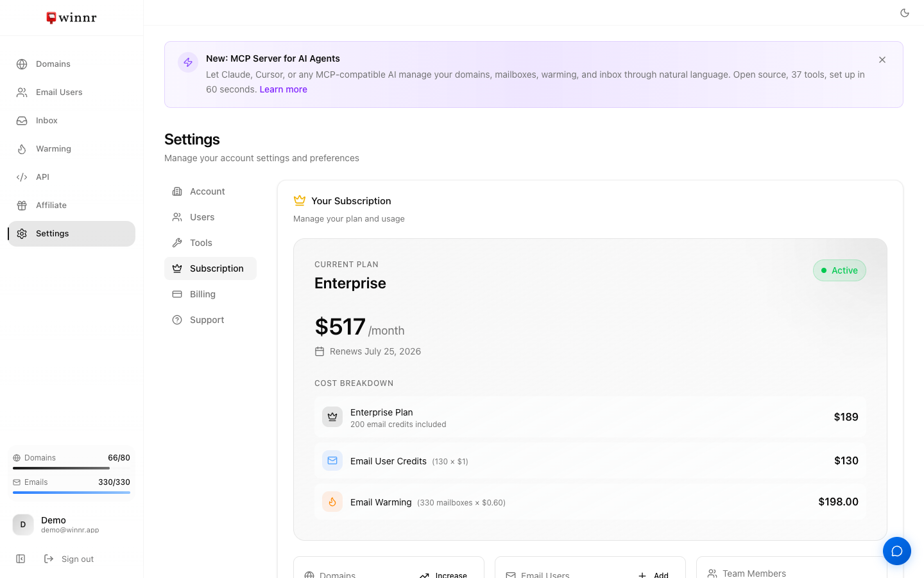The width and height of the screenshot is (924, 578).
Task: Switch to the Support settings tab
Action: pyautogui.click(x=210, y=320)
